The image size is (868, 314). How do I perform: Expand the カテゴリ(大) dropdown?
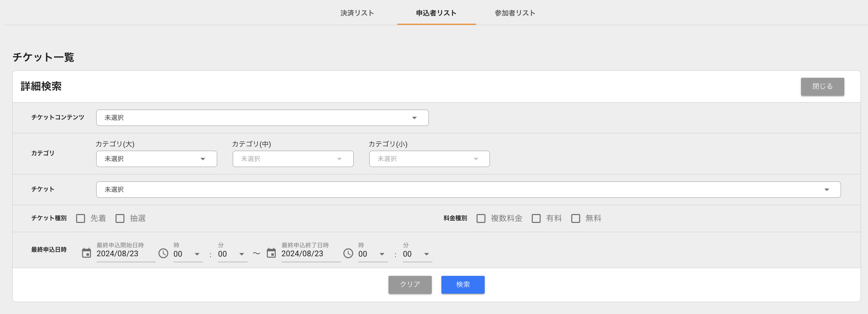click(x=157, y=159)
